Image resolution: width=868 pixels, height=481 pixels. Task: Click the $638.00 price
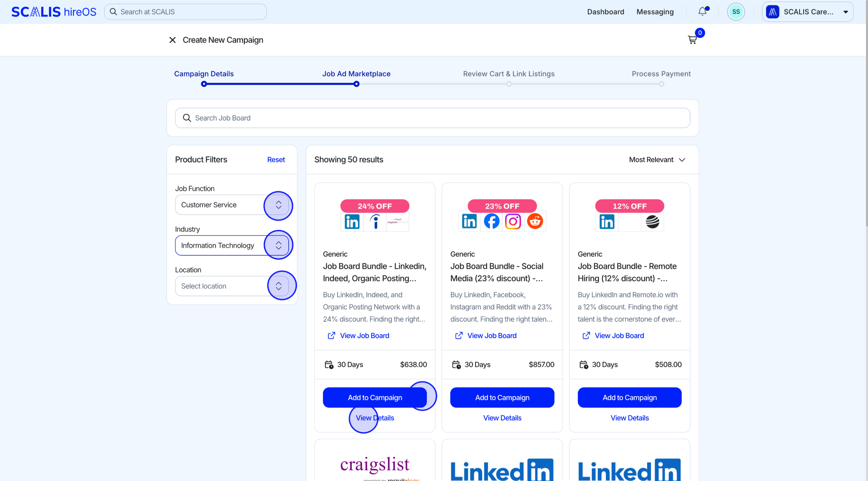point(413,365)
